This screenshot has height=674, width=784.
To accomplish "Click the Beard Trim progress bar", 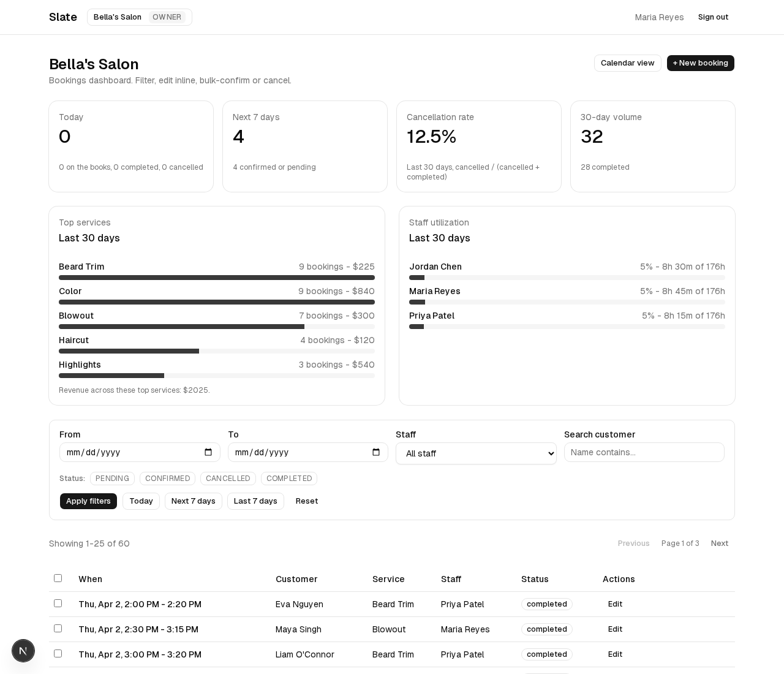I will [x=217, y=278].
